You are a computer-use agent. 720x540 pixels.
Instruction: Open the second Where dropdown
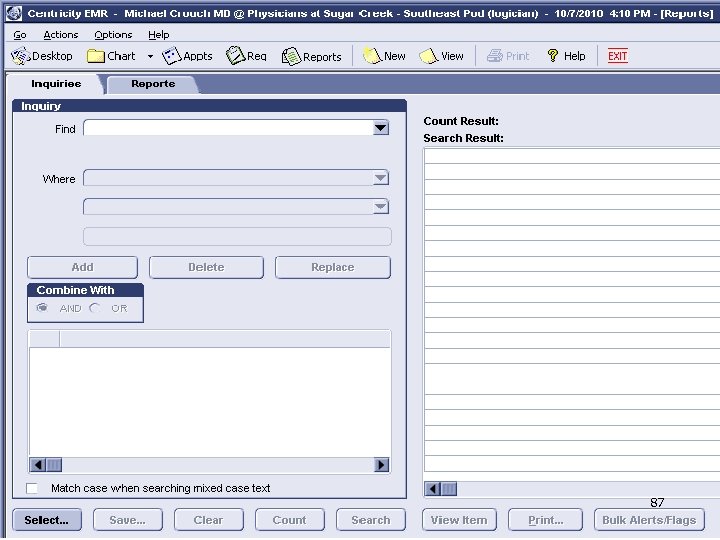381,207
